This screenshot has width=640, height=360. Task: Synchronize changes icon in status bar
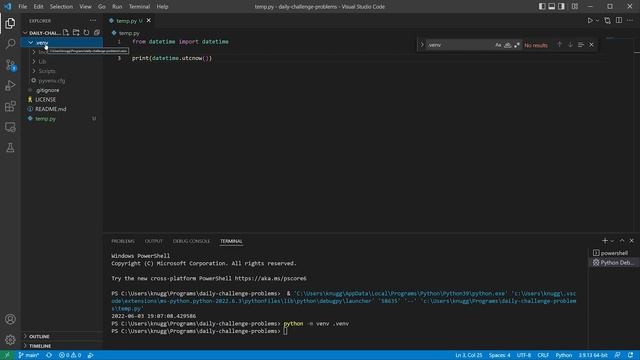pos(49,355)
